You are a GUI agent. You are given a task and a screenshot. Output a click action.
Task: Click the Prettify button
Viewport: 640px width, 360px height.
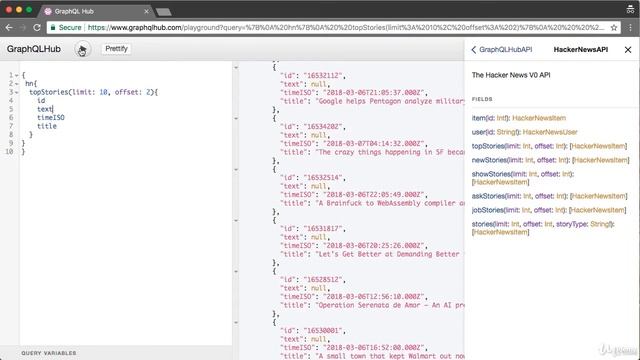(116, 49)
